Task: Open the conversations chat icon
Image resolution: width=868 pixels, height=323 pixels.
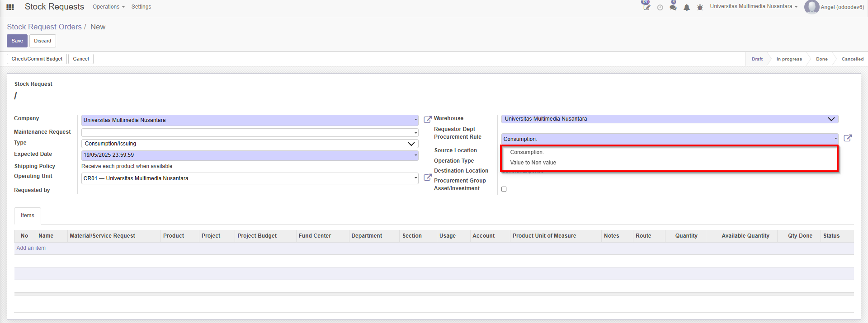Action: (x=673, y=7)
